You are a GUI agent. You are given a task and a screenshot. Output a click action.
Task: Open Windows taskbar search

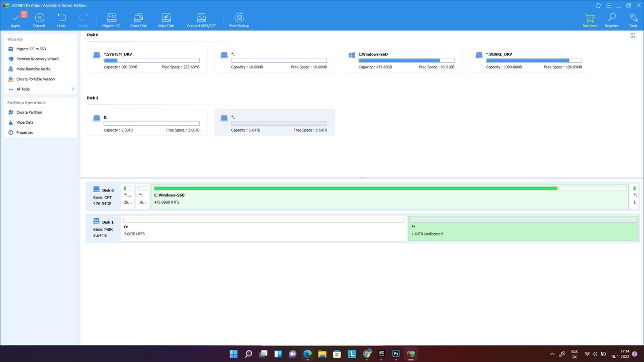click(x=249, y=353)
